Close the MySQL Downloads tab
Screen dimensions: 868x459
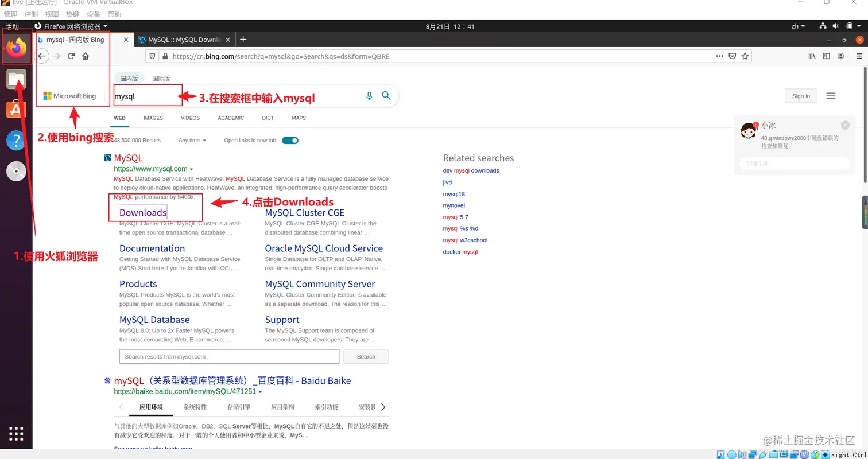click(228, 40)
